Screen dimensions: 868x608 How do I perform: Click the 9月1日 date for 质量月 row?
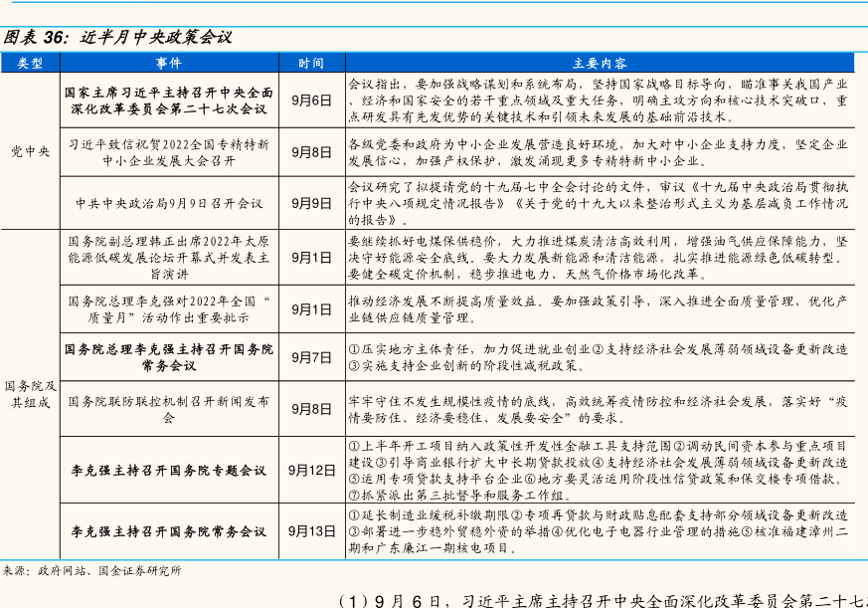(311, 309)
